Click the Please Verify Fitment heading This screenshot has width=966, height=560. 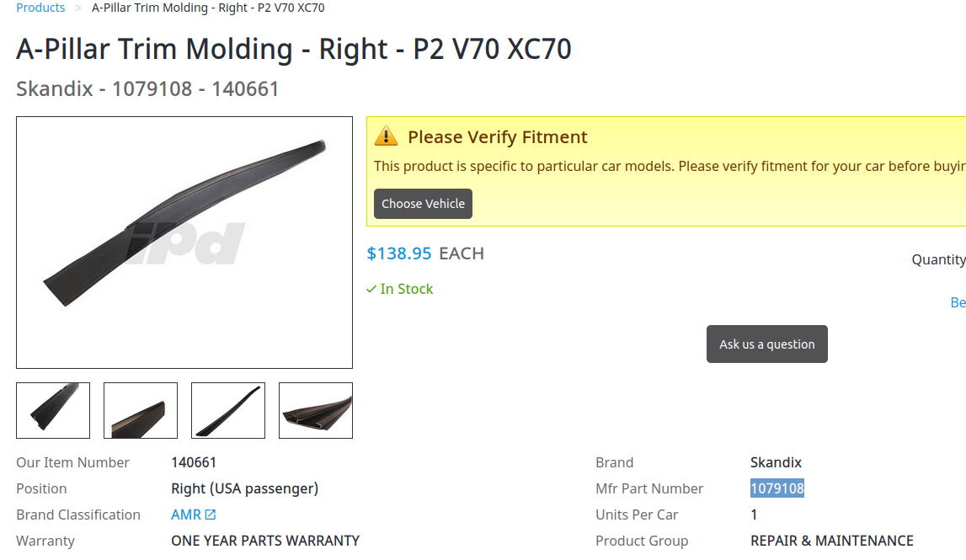tap(498, 137)
